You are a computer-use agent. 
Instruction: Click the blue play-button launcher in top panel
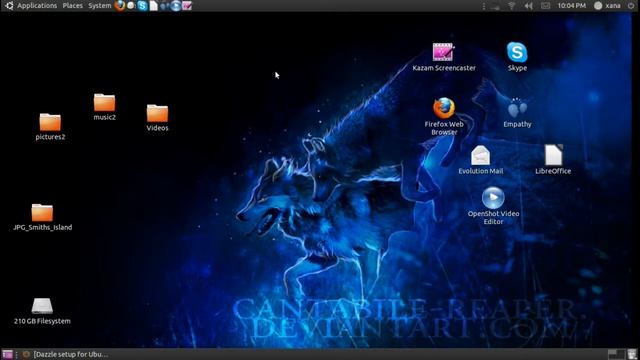click(176, 6)
